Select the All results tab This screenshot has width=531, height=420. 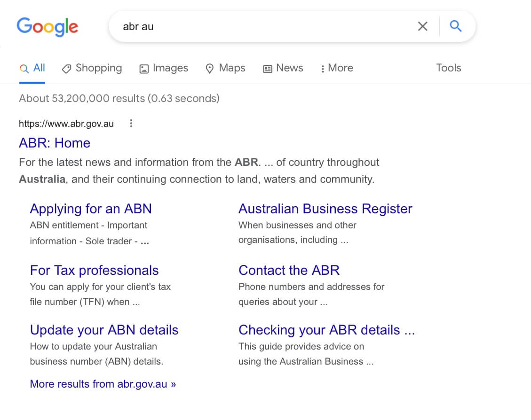point(32,68)
